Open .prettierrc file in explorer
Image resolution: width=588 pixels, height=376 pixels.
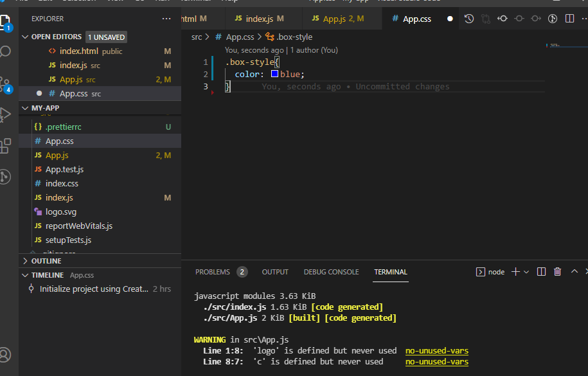[x=100, y=127]
